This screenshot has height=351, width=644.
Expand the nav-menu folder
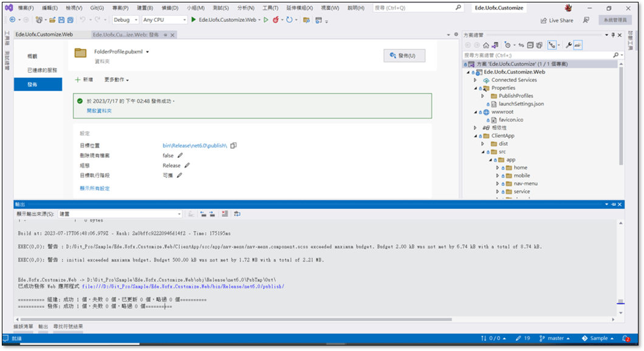(498, 183)
